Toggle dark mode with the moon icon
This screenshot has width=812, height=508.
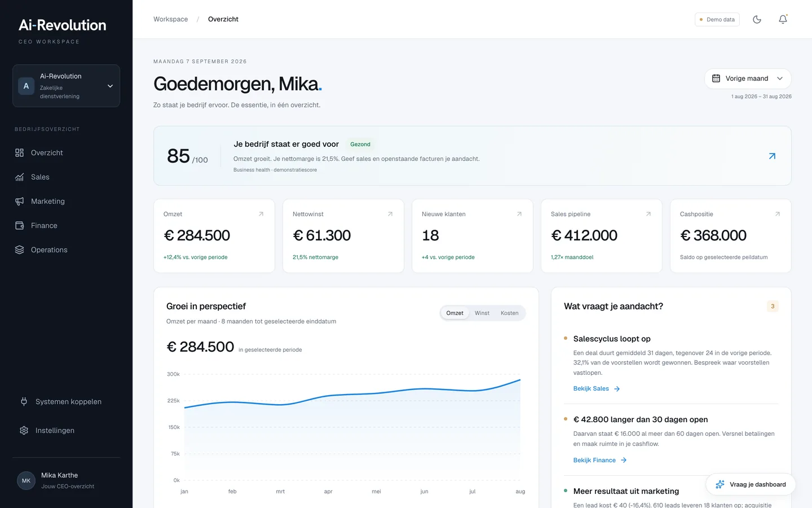(757, 19)
